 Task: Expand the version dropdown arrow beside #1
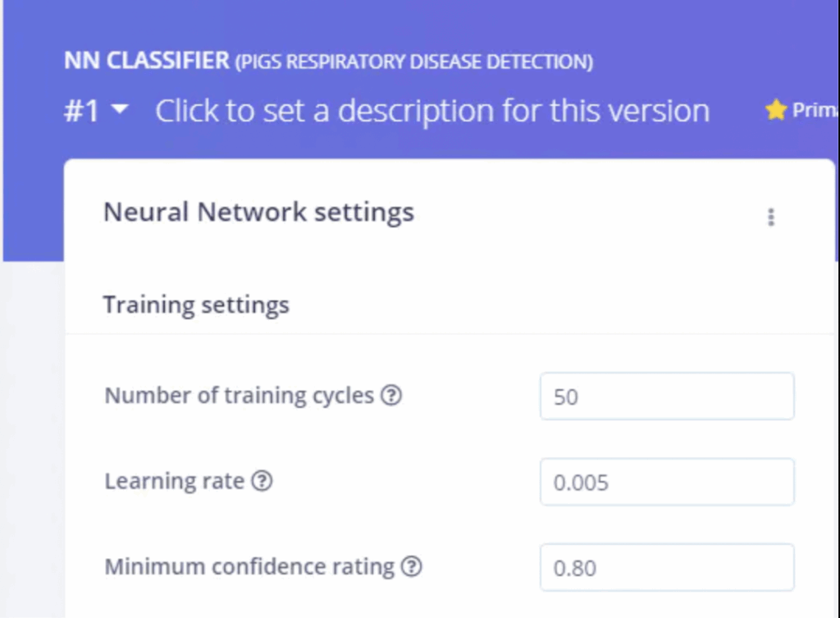(x=120, y=109)
